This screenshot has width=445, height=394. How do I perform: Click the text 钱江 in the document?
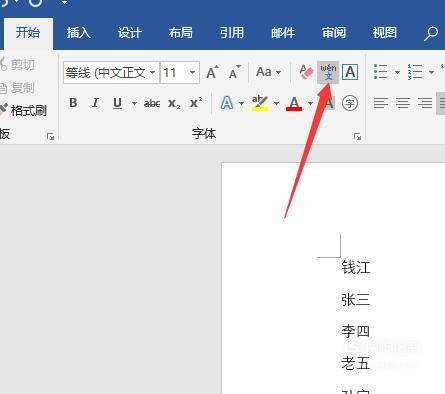356,267
